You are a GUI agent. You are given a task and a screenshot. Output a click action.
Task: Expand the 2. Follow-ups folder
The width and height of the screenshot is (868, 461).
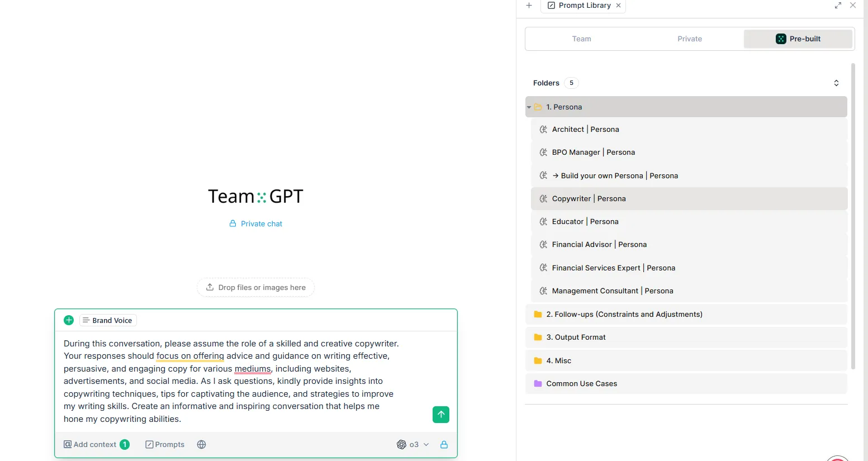tap(686, 315)
